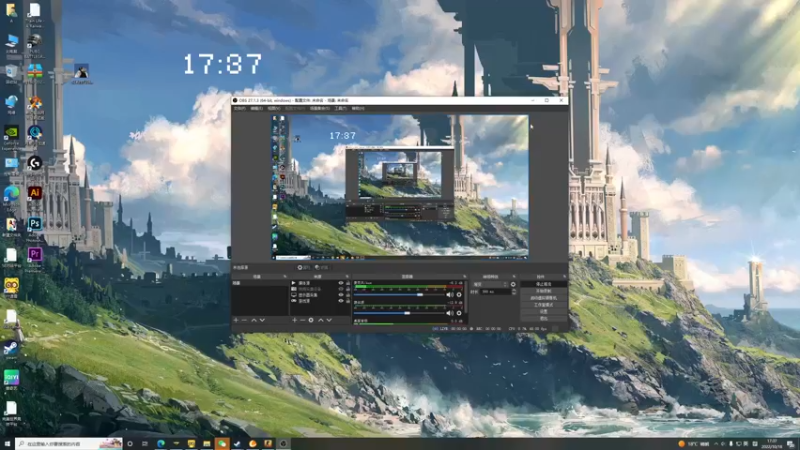Click Exit button in Controls panel

pyautogui.click(x=544, y=318)
